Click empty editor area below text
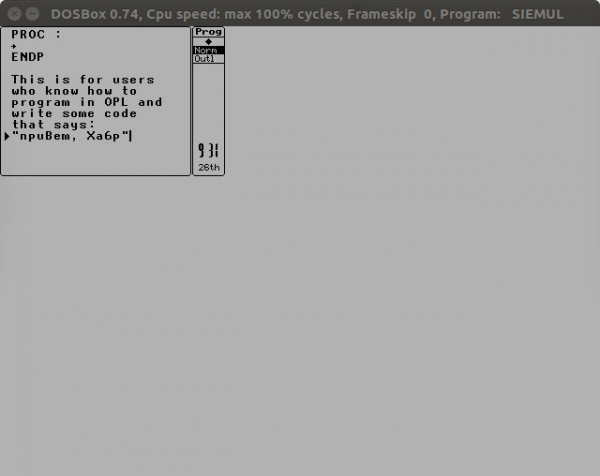The height and width of the screenshot is (476, 600). tap(96, 158)
